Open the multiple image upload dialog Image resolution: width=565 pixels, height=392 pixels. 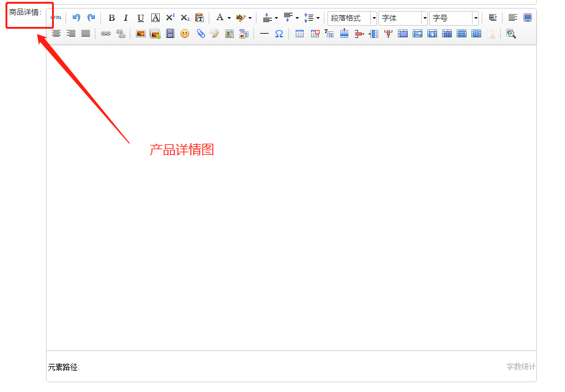click(155, 34)
